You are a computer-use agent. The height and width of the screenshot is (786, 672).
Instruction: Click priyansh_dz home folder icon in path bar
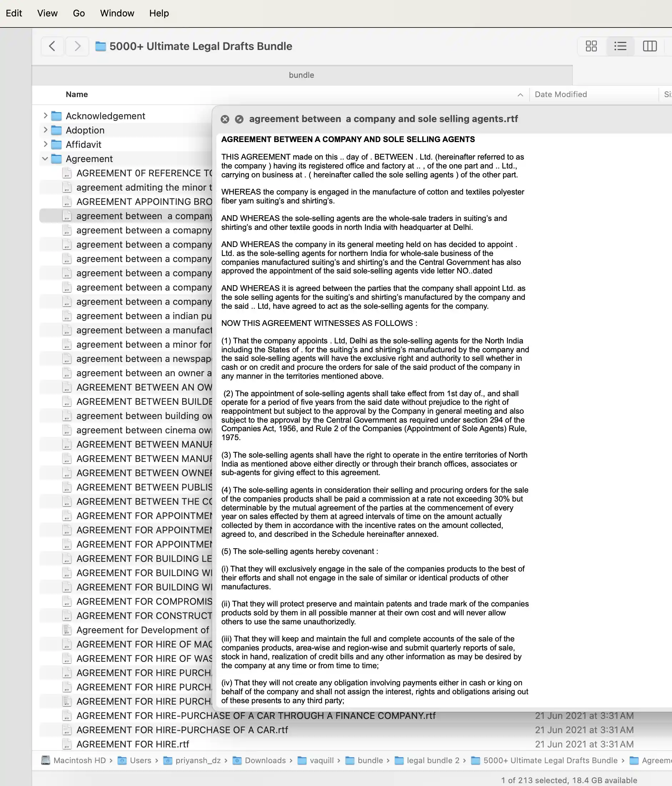pyautogui.click(x=168, y=760)
